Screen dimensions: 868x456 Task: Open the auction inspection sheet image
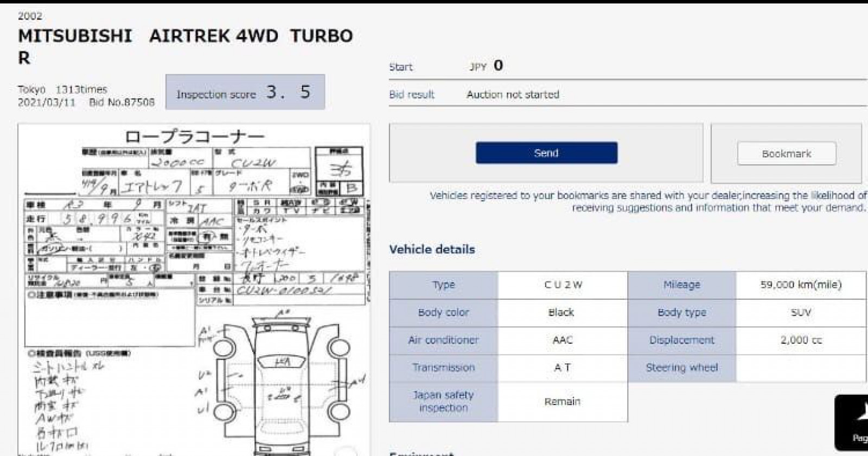point(194,290)
